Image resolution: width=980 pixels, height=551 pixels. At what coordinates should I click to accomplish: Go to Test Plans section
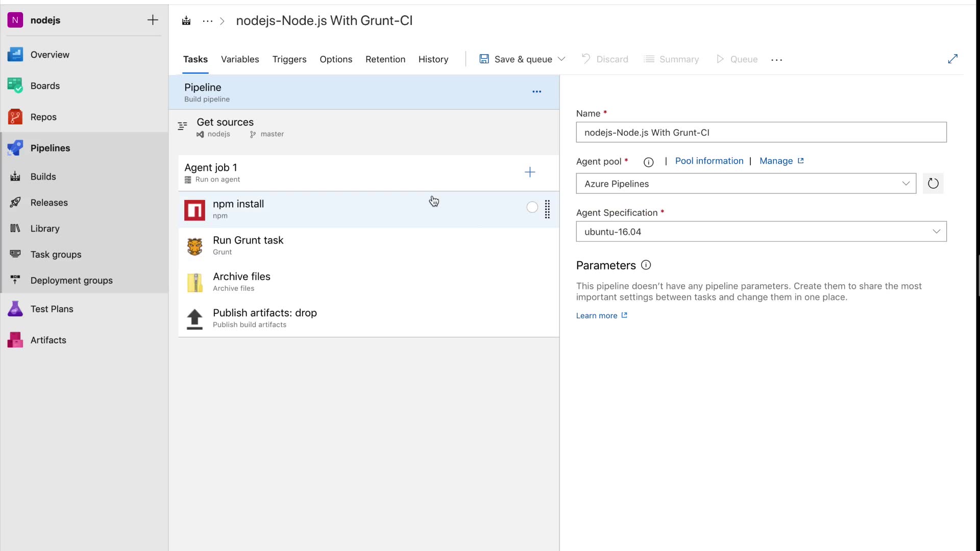pos(52,309)
